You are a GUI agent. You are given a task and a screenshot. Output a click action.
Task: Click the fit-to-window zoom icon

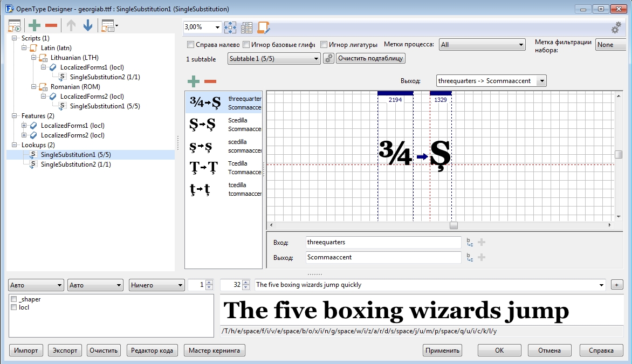click(230, 28)
